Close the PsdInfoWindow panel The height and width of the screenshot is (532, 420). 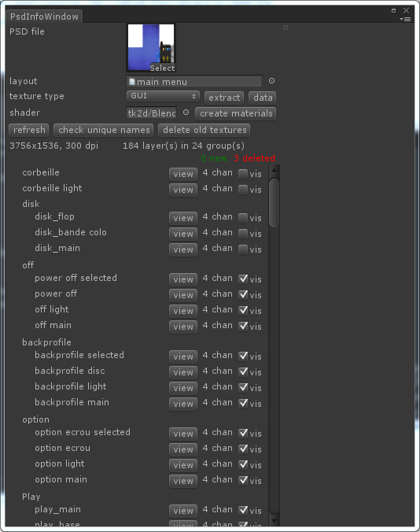(406, 10)
